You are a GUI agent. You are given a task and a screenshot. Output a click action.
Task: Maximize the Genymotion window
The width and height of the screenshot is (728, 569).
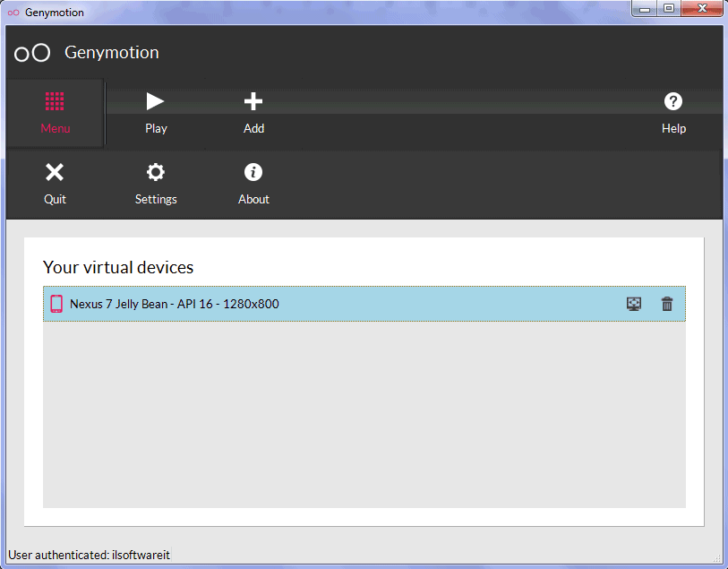(669, 9)
